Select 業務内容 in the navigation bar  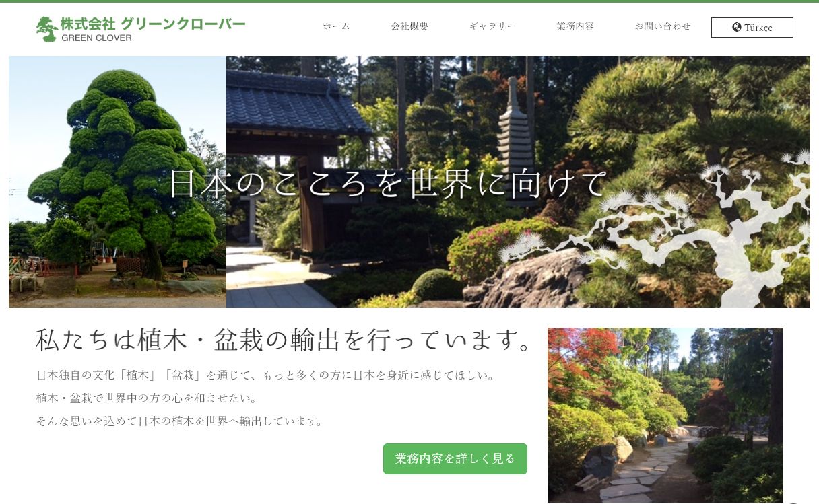575,26
